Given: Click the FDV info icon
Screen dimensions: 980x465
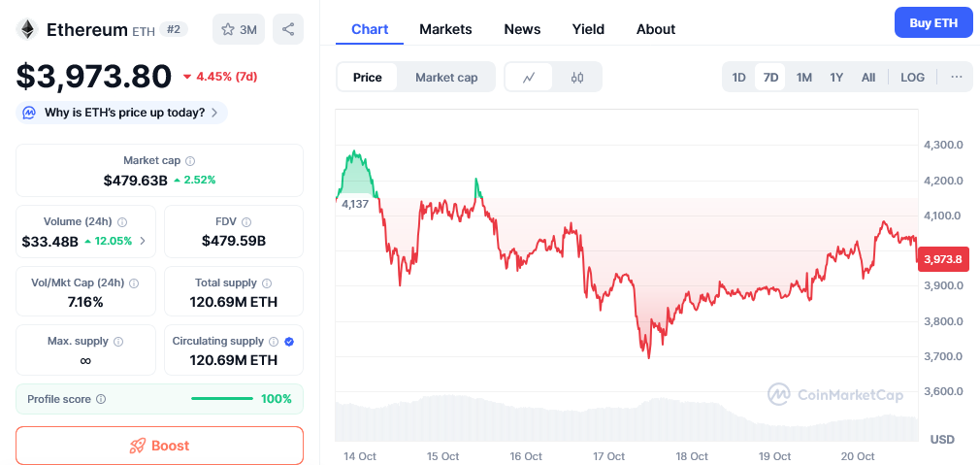Looking at the screenshot, I should [246, 222].
